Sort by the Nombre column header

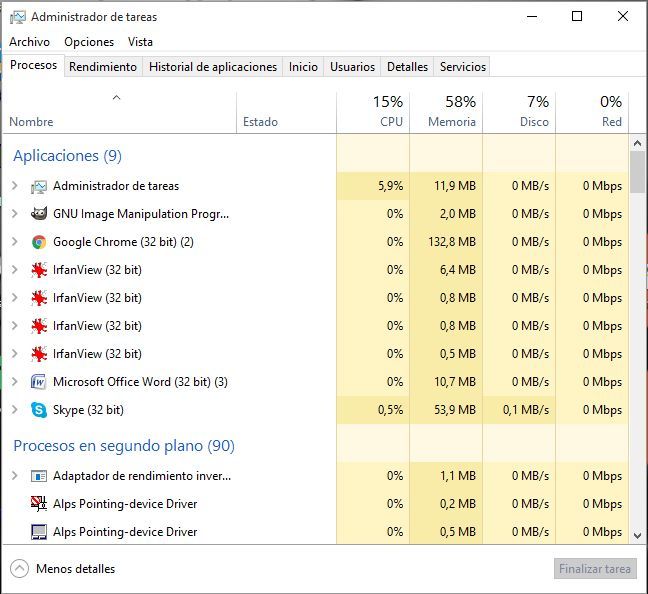[119, 112]
